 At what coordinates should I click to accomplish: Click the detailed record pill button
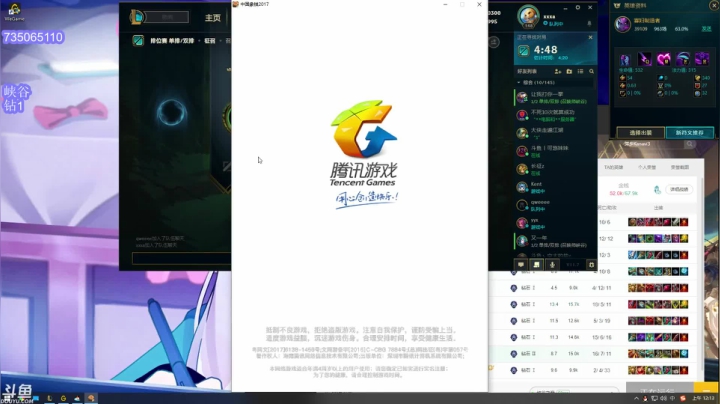tap(679, 190)
